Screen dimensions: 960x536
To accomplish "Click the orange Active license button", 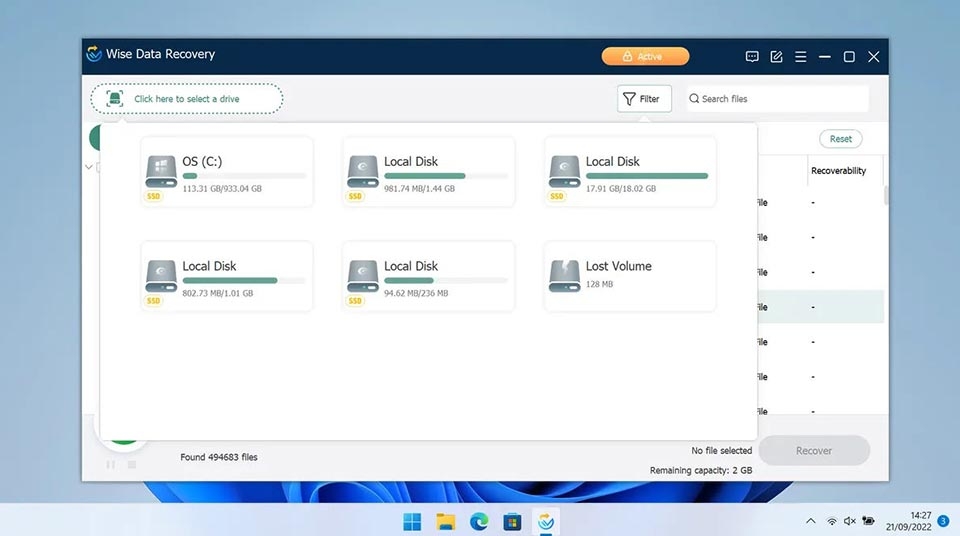I will (645, 56).
